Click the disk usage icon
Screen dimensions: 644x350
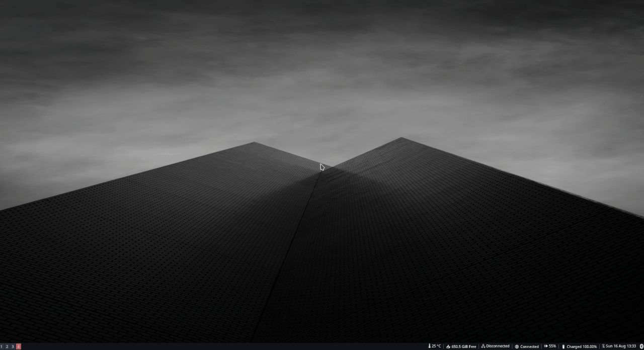[448, 346]
